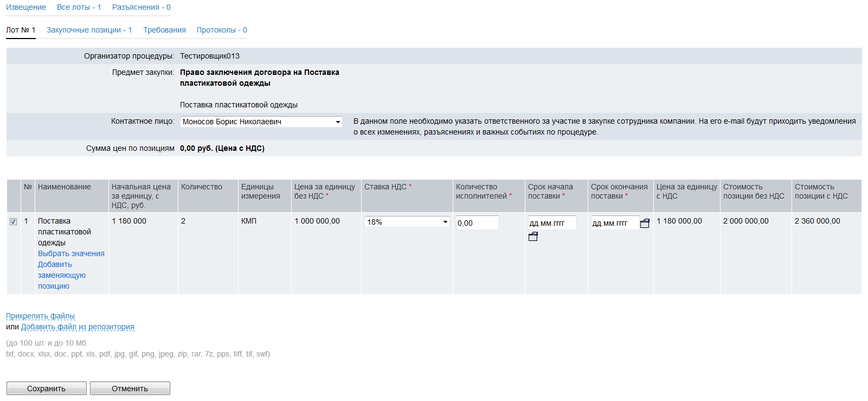Image resolution: width=868 pixels, height=401 pixels.
Task: Click the item name Поставка пластикатовой одежды in table
Action: click(65, 232)
